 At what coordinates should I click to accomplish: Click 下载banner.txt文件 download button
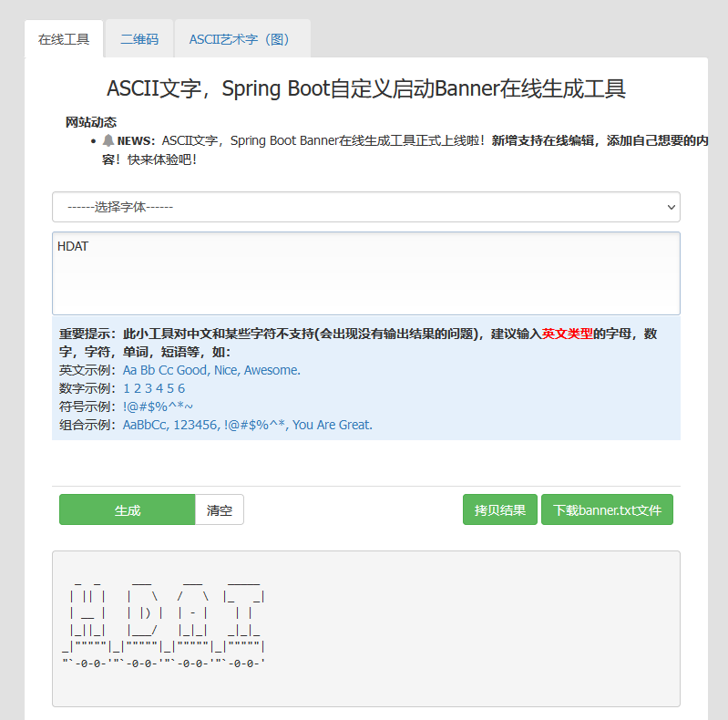[607, 509]
